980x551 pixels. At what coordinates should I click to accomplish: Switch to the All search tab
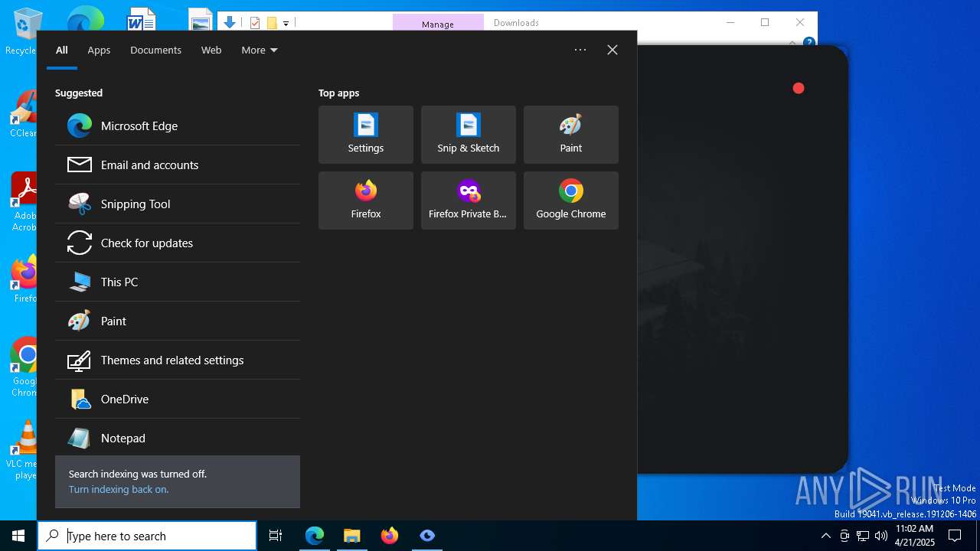point(62,50)
